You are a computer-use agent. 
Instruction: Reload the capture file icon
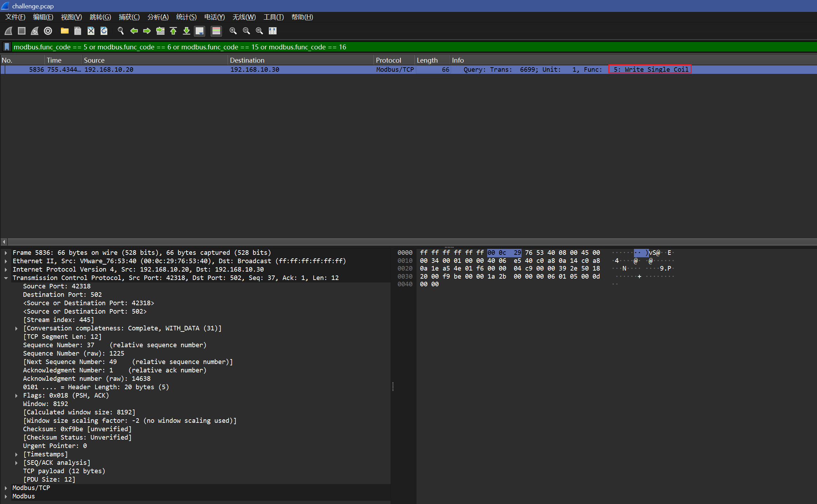coord(104,31)
